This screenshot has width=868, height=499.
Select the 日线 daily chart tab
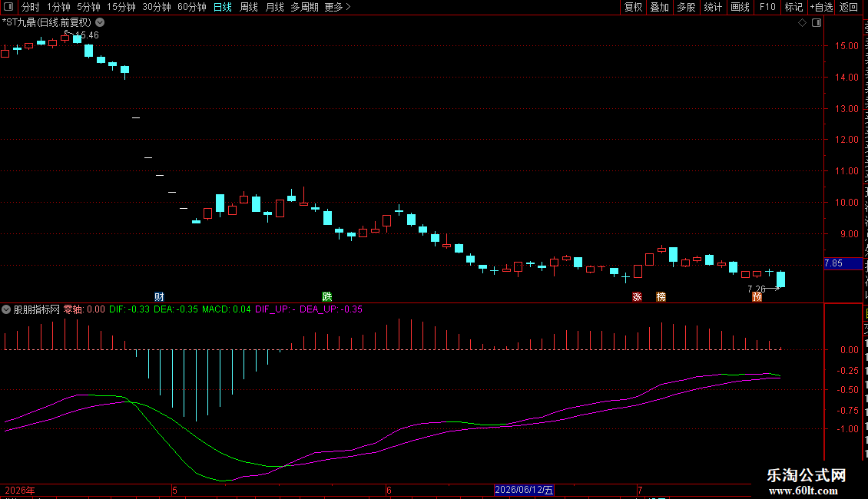[x=223, y=7]
